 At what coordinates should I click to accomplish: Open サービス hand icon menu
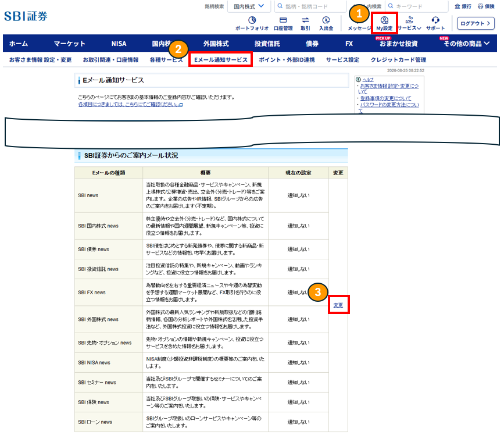[x=409, y=20]
